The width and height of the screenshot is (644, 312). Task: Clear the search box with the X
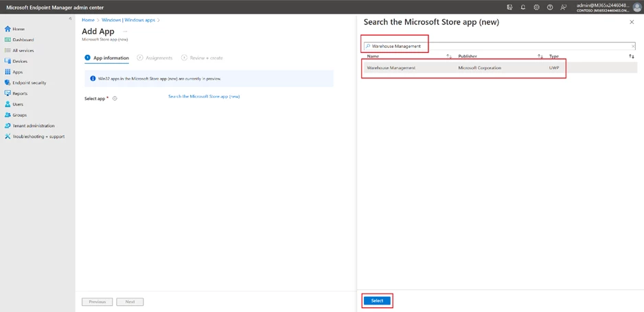coord(633,47)
